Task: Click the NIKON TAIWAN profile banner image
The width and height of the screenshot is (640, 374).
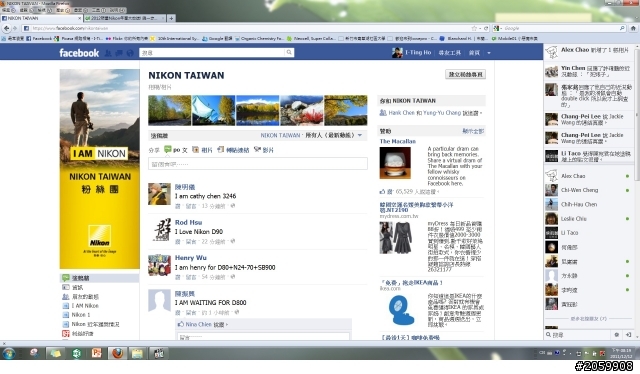Action: (100, 169)
